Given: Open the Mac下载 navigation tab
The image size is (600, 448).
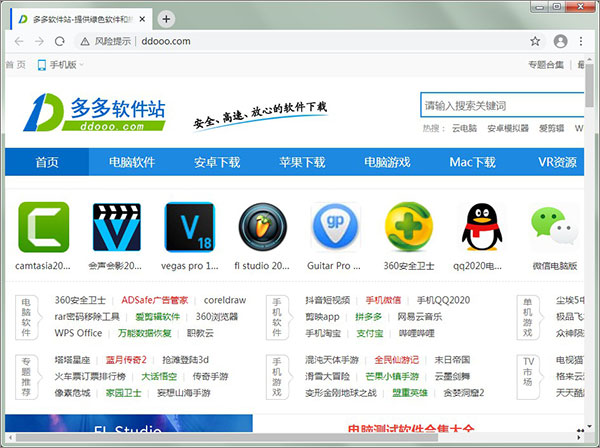Looking at the screenshot, I should (x=472, y=162).
